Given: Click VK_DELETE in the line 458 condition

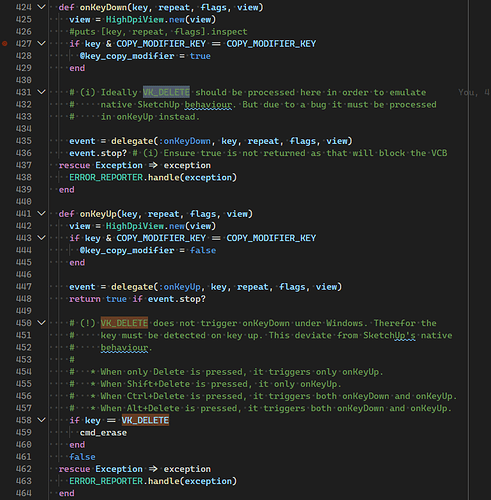Looking at the screenshot, I should point(145,420).
